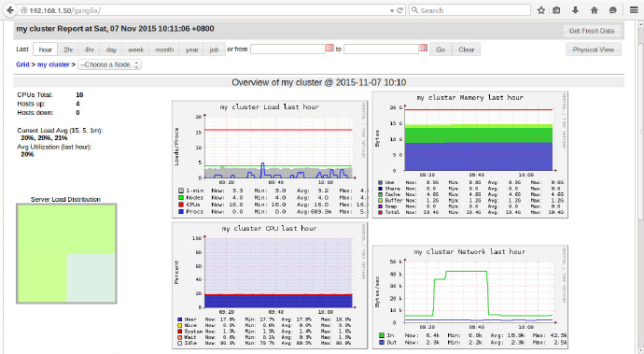Select the hour time range tab
Image resolution: width=644 pixels, height=354 pixels.
45,50
